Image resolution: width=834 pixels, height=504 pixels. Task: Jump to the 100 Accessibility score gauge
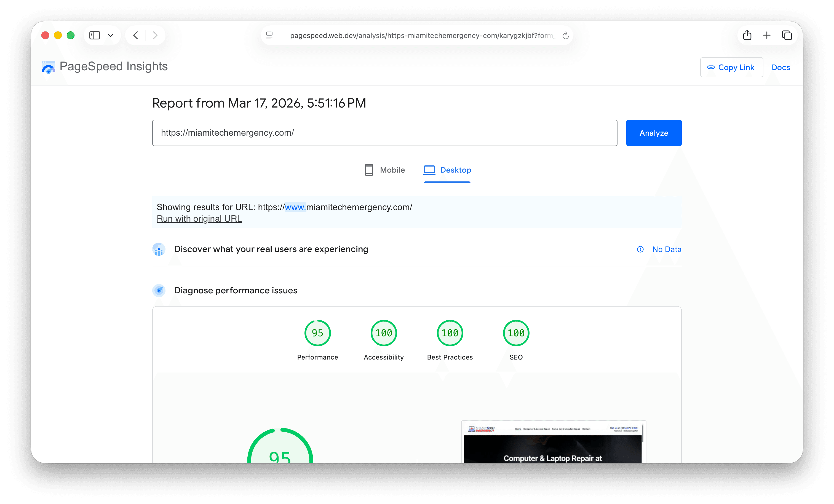[383, 333]
